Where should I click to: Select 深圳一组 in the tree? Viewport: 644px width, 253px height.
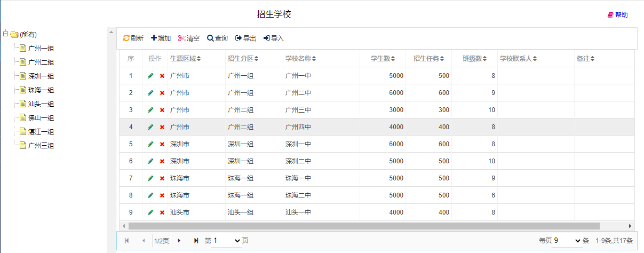click(x=41, y=76)
